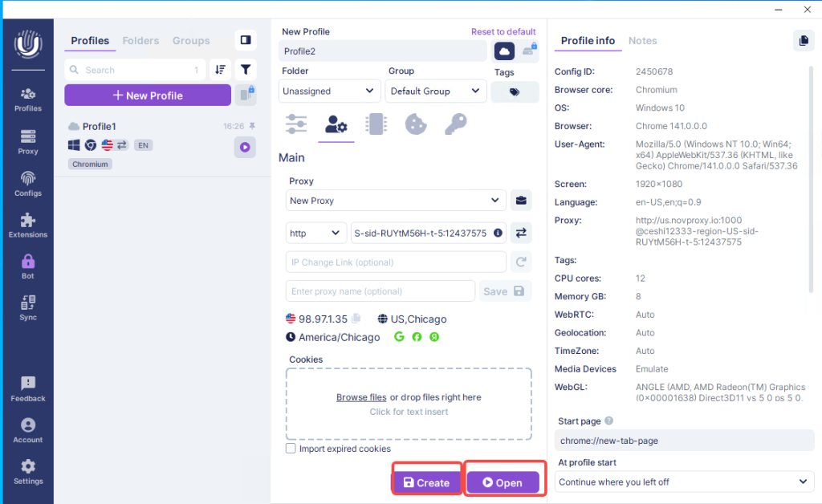Click the filter funnel icon
Viewport: 822px width, 504px height.
[246, 70]
